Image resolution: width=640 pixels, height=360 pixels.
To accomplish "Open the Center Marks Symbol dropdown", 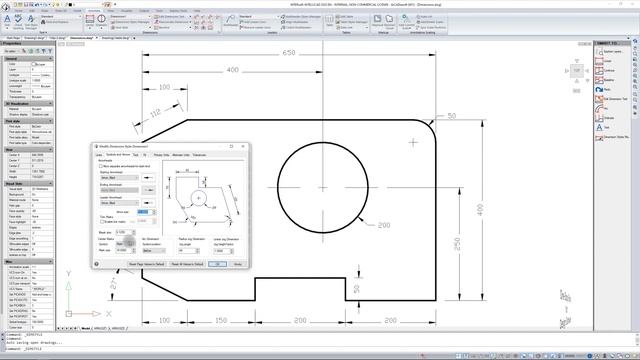I will [x=125, y=244].
